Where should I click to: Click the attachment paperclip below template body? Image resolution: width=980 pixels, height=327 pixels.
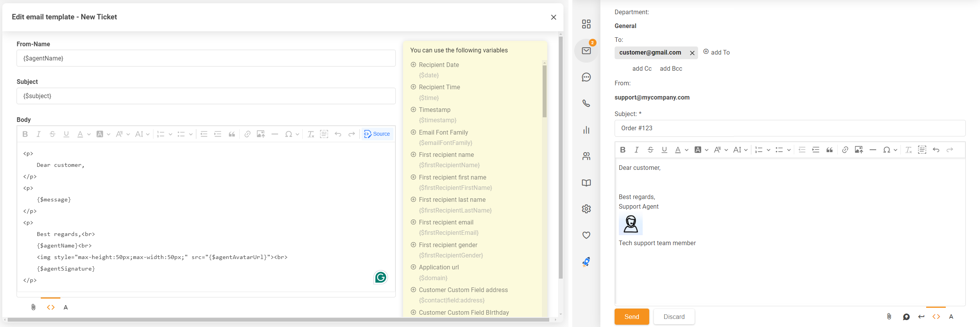33,307
